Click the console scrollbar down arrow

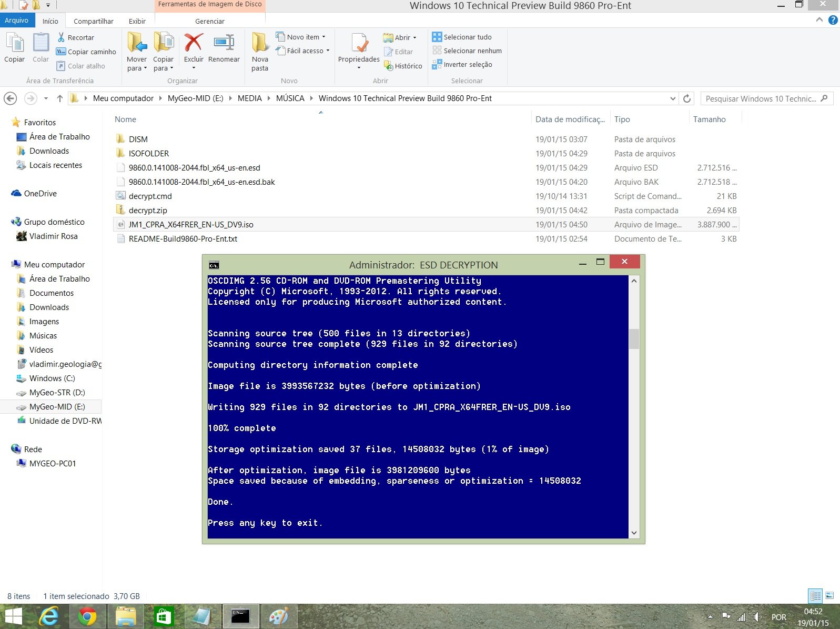pos(634,533)
